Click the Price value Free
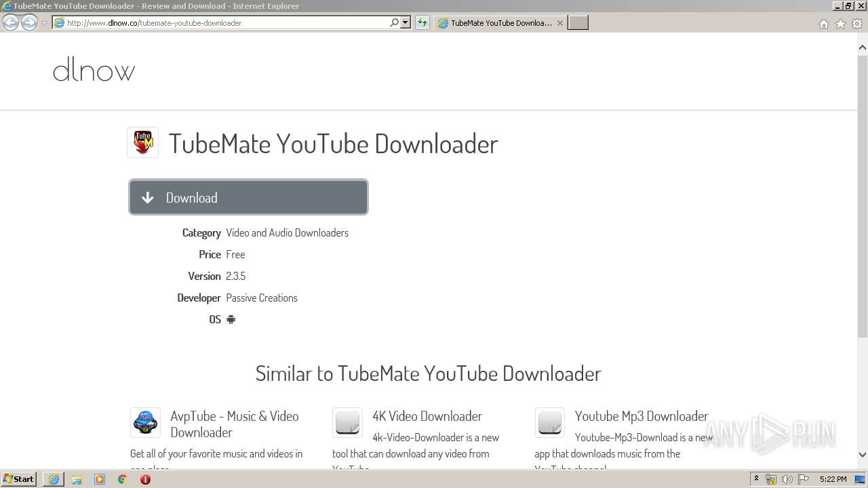Image resolution: width=868 pixels, height=488 pixels. 235,254
